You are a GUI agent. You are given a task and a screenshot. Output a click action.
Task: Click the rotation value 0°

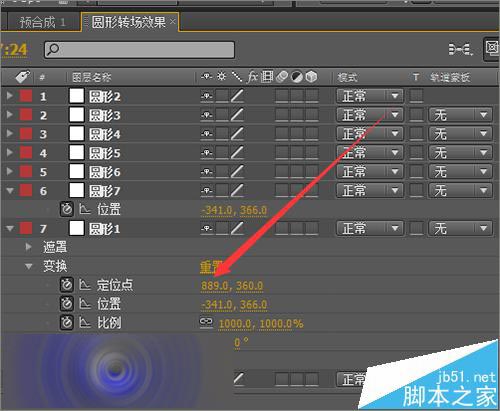[x=241, y=342]
